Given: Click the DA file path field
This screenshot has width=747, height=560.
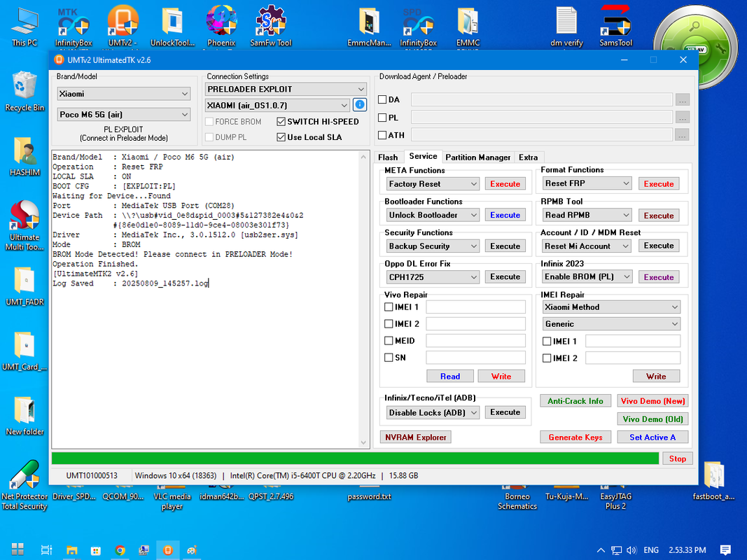Looking at the screenshot, I should tap(542, 99).
